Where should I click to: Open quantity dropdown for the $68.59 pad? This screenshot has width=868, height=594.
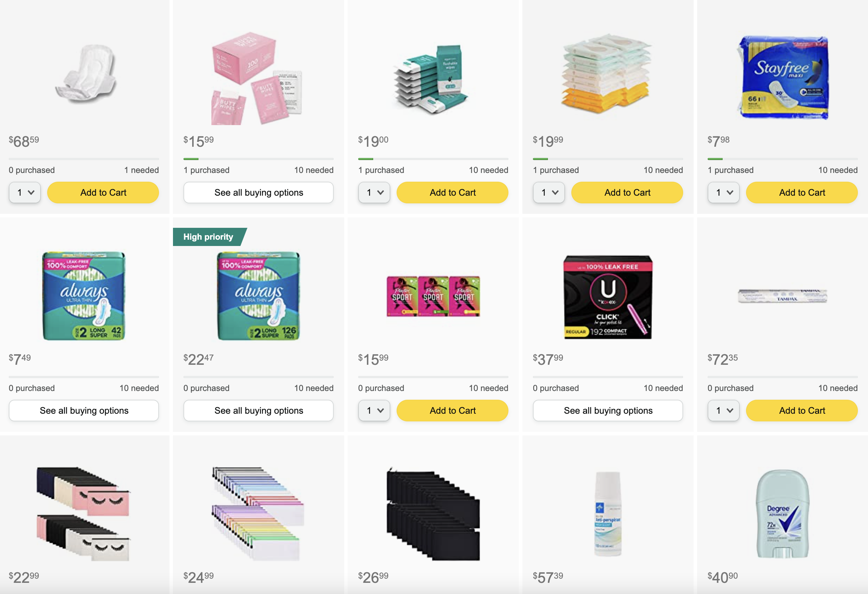[25, 193]
